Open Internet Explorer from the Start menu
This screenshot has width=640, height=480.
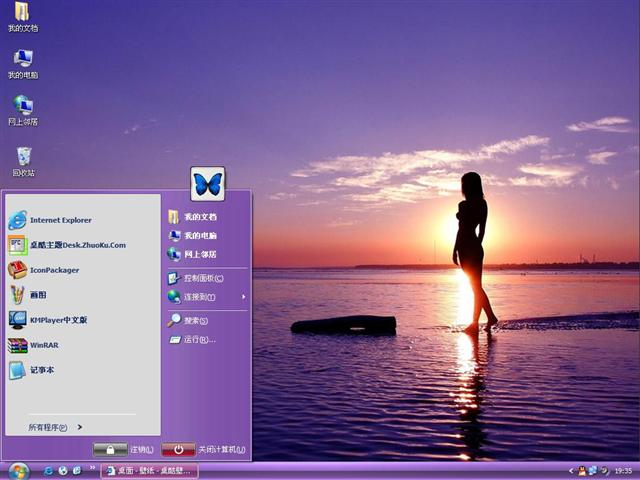pos(60,220)
